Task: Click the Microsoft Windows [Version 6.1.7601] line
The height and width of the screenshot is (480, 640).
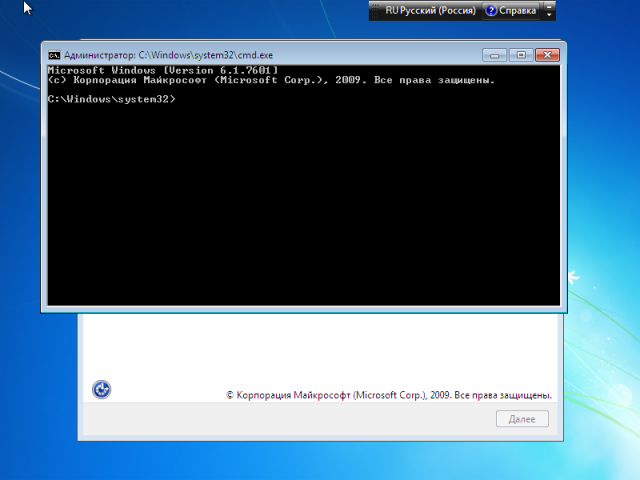Action: [163, 71]
